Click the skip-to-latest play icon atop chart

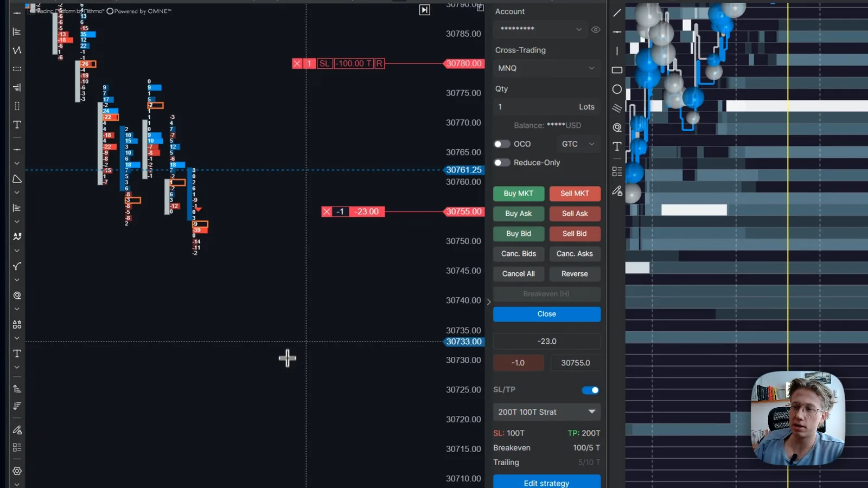click(x=425, y=10)
